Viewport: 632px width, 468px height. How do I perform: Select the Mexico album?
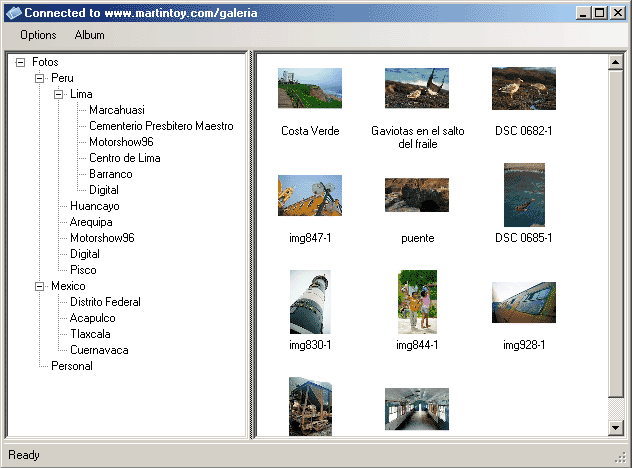pos(68,286)
